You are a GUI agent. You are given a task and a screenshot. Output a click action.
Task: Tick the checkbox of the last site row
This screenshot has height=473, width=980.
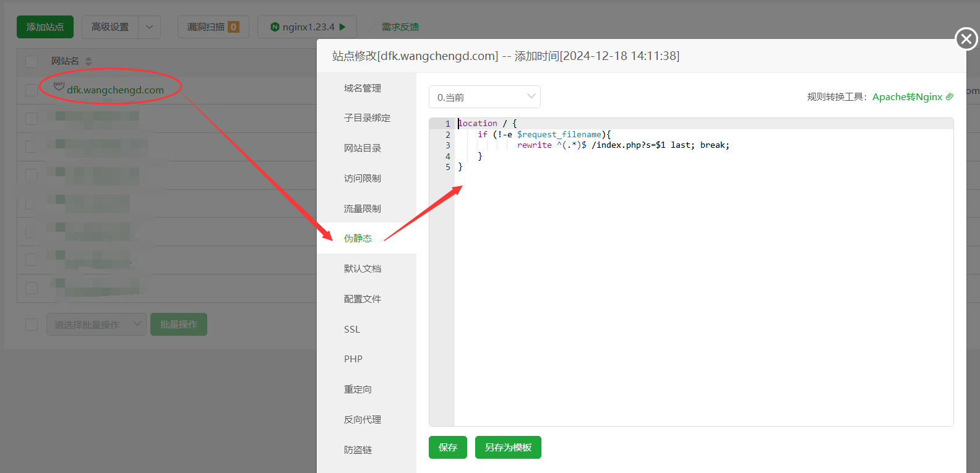pyautogui.click(x=32, y=288)
